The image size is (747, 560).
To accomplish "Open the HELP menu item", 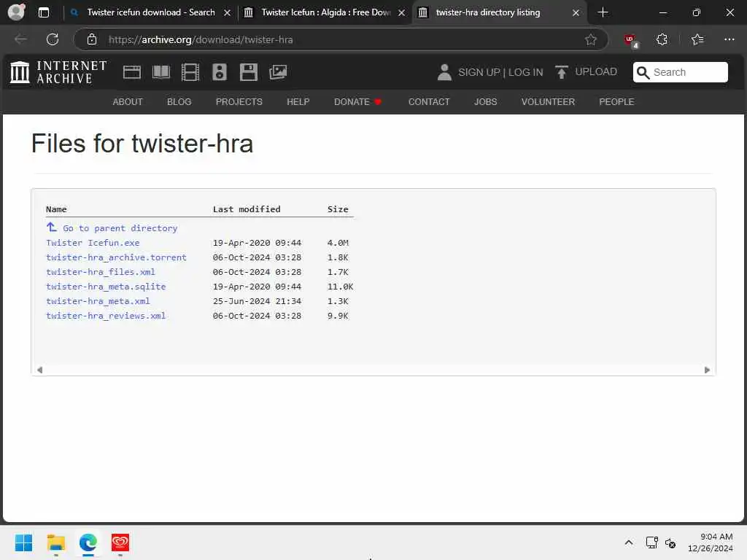I will 298,102.
